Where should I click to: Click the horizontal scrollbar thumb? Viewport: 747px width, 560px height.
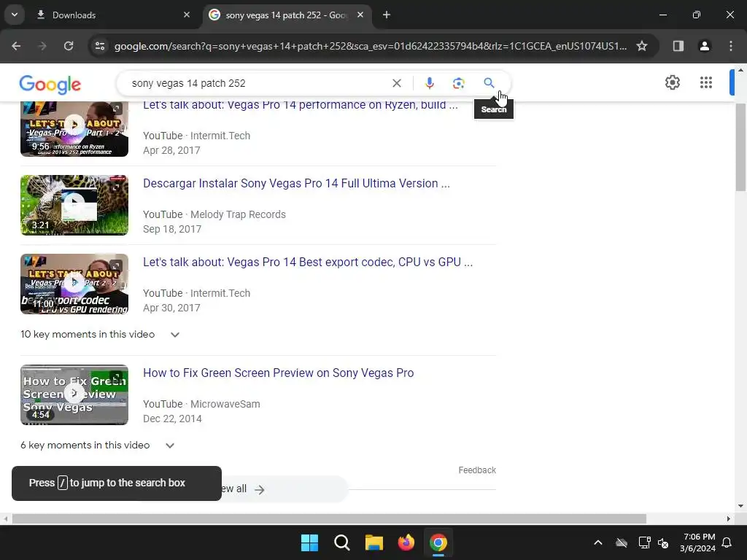(x=329, y=518)
